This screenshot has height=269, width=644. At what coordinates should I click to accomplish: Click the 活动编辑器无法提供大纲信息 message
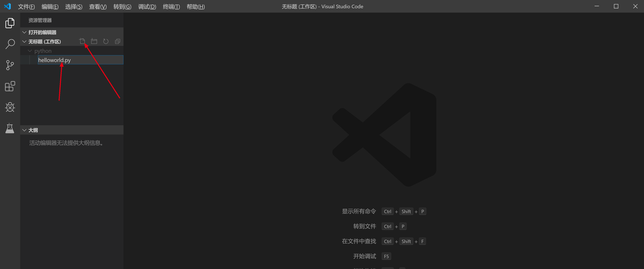[x=66, y=143]
